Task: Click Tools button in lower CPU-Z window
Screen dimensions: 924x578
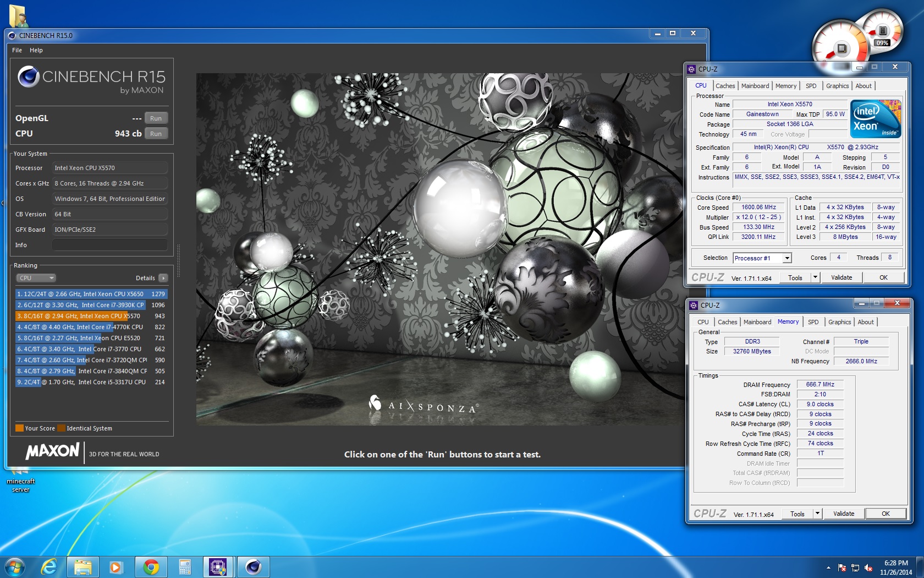Action: tap(798, 514)
